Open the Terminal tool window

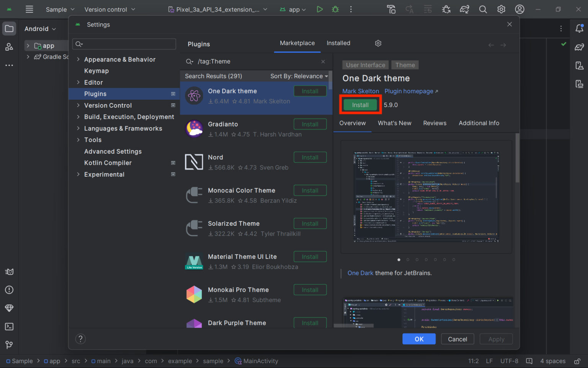(x=9, y=327)
